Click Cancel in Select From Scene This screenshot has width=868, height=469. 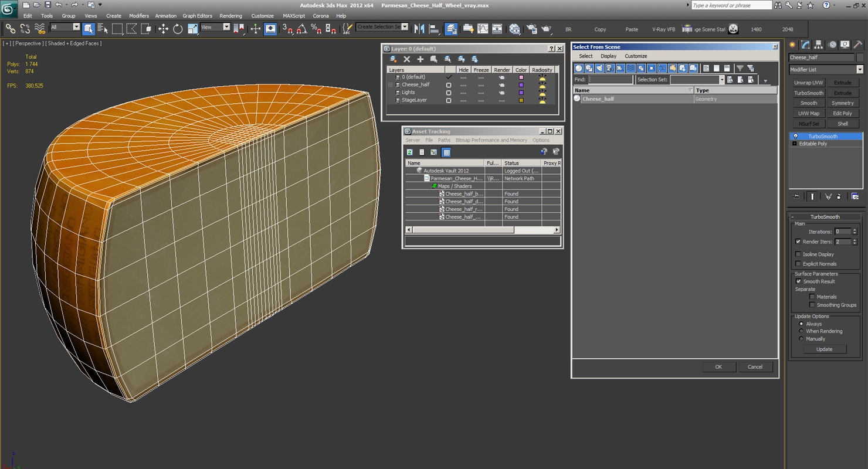755,367
